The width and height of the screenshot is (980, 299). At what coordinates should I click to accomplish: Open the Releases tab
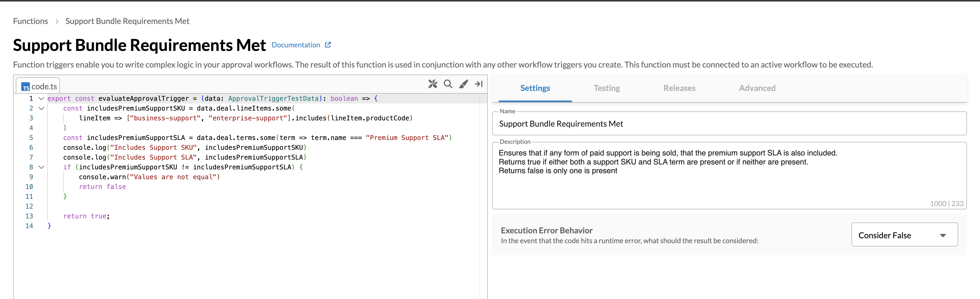679,88
